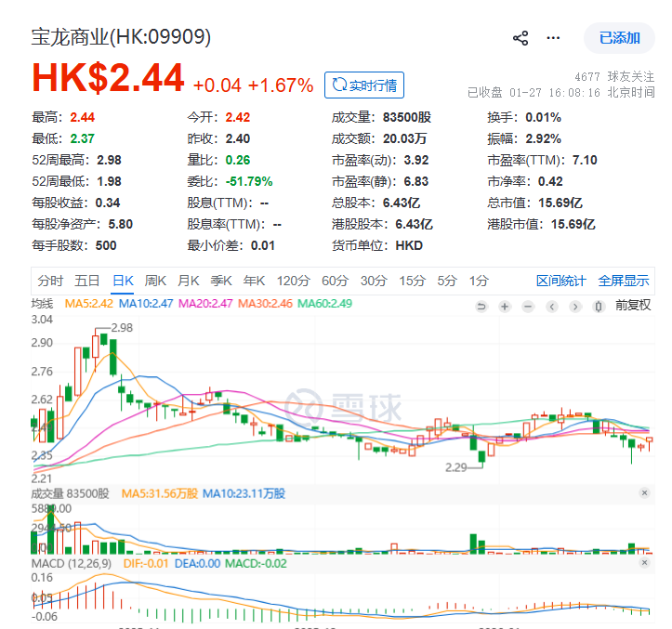
Task: Reset the chart with the undo arrow icon
Action: pos(481,305)
